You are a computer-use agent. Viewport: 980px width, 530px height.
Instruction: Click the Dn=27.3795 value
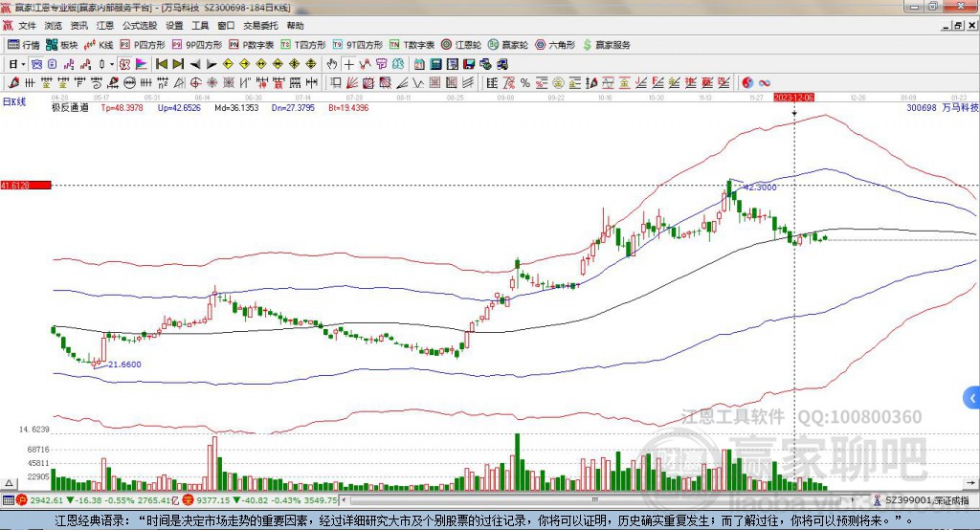click(x=293, y=107)
